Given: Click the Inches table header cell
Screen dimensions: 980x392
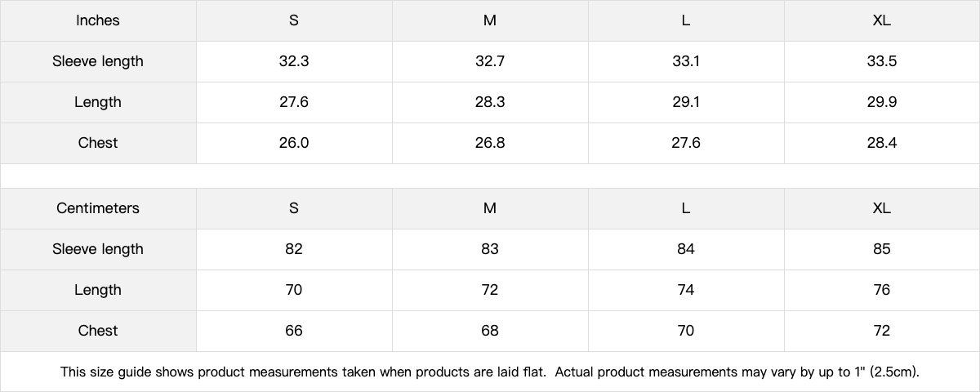Looking at the screenshot, I should (x=98, y=20).
